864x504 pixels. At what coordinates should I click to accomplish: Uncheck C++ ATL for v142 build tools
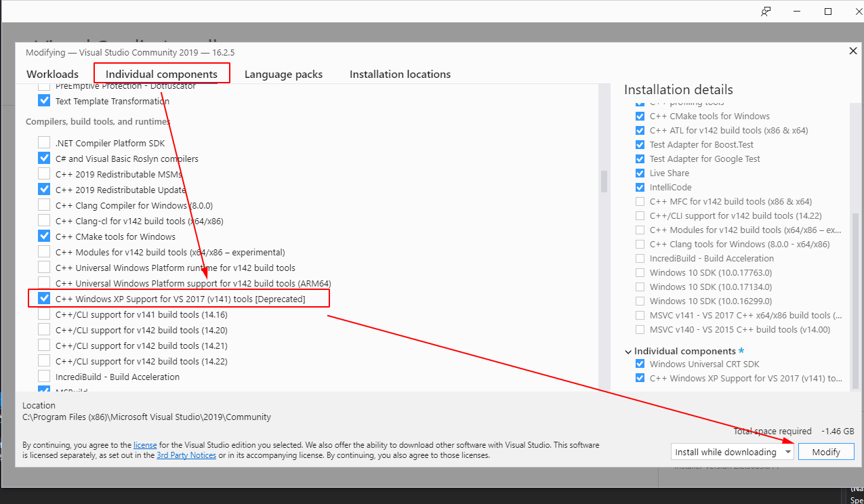[x=640, y=130]
